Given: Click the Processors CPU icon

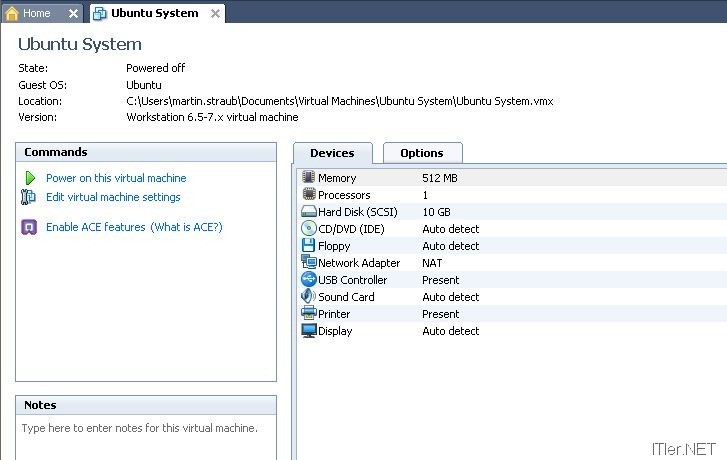Looking at the screenshot, I should point(309,194).
